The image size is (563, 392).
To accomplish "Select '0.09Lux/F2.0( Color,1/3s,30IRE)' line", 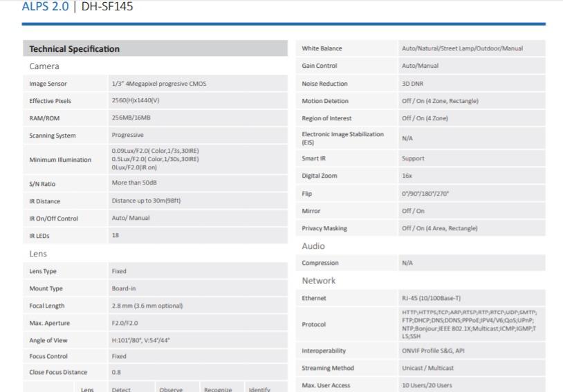I will pyautogui.click(x=155, y=151).
